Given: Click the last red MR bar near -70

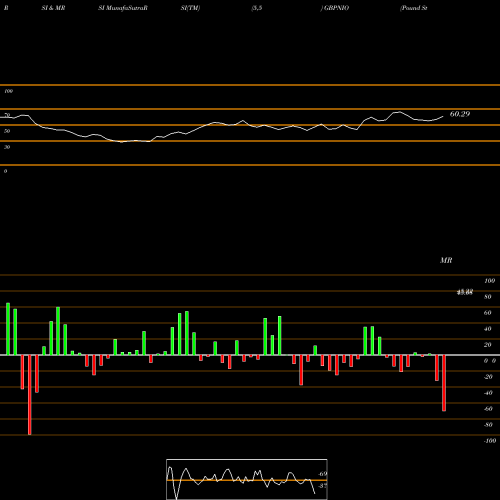Looking at the screenshot, I should point(444,383).
